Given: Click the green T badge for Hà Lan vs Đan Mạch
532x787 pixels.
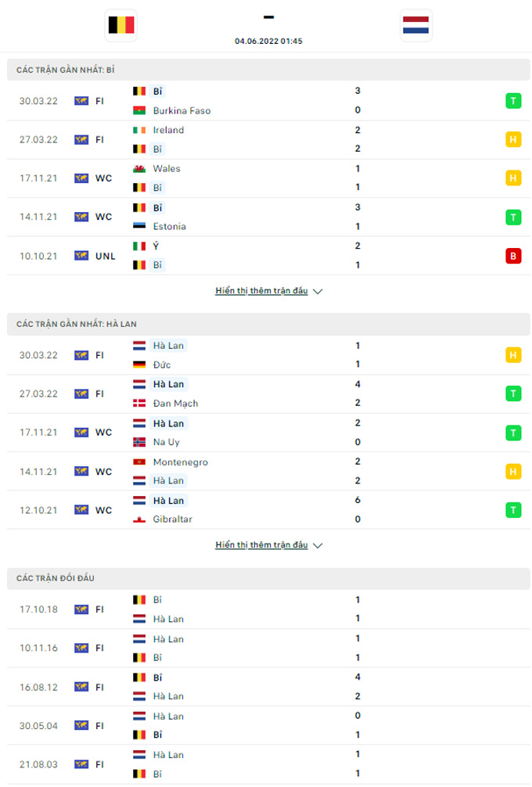Looking at the screenshot, I should pyautogui.click(x=513, y=393).
